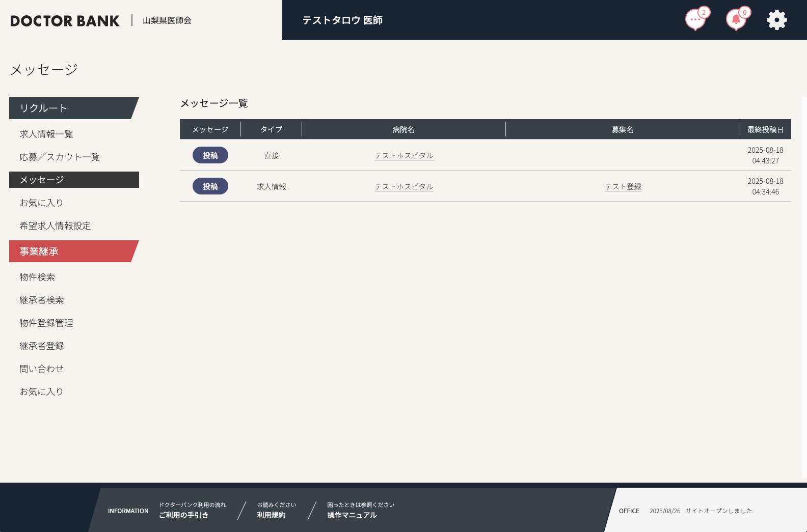Open the bell notifications icon

736,20
